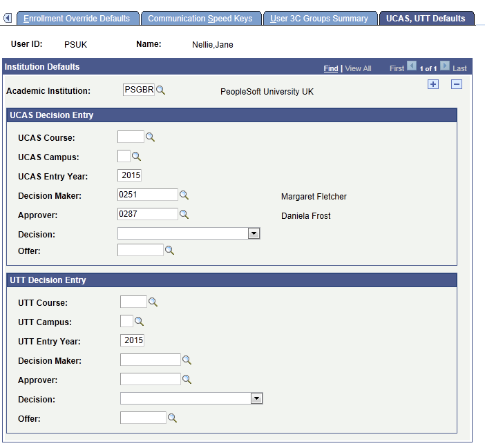Image resolution: width=485 pixels, height=448 pixels.
Task: Click the Institution Defaults header title
Action: pos(41,67)
